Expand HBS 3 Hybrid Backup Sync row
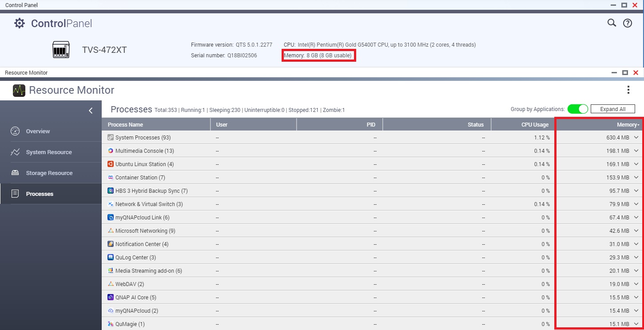The width and height of the screenshot is (644, 330). [x=636, y=191]
